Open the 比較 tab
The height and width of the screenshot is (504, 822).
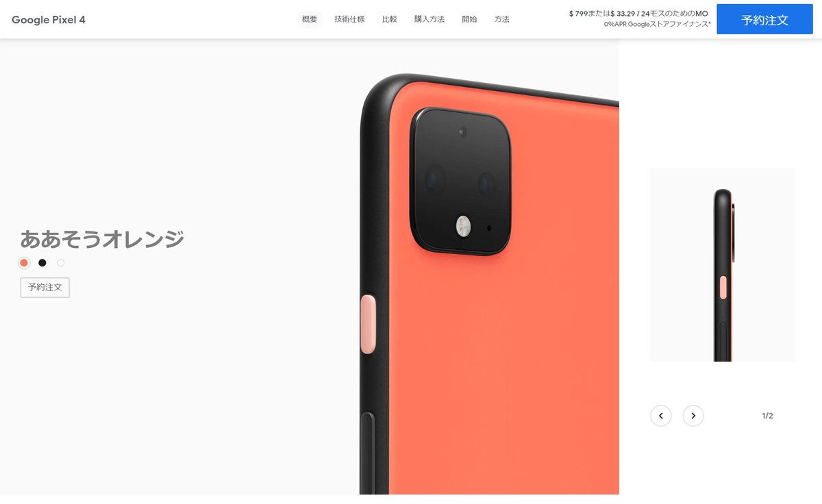click(390, 19)
